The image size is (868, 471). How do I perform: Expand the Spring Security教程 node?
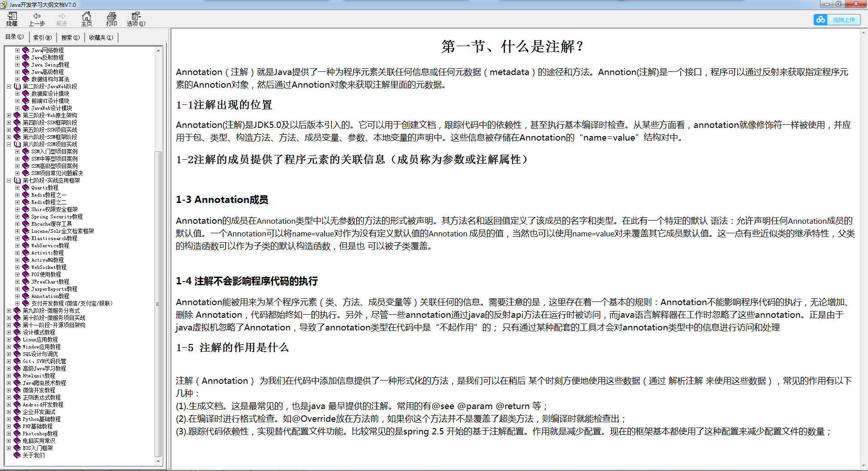[x=17, y=217]
